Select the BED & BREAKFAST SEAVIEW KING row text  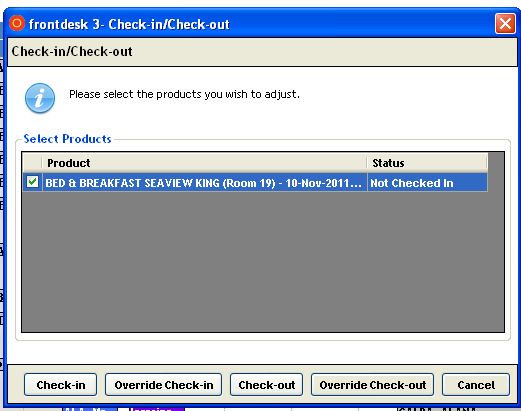point(203,183)
